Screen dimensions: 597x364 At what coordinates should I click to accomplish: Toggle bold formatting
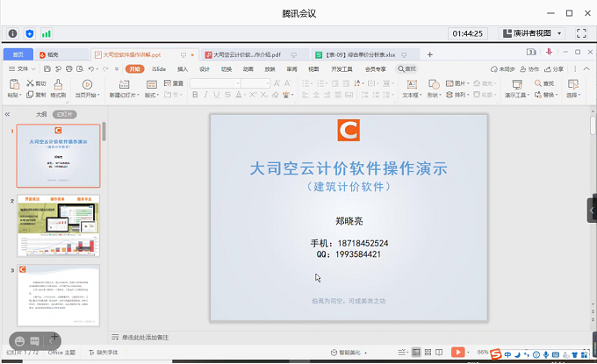[195, 95]
